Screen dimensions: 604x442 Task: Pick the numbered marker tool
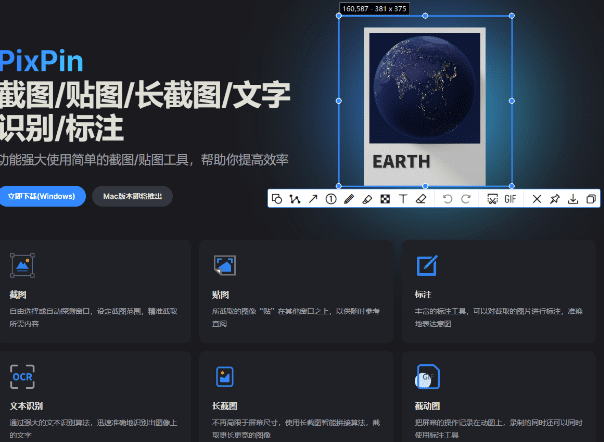[331, 199]
